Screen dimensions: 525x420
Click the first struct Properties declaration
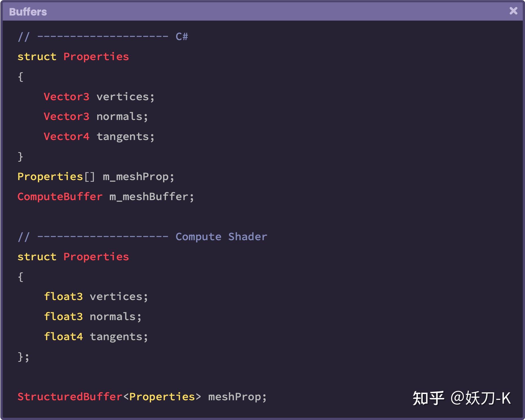[73, 57]
